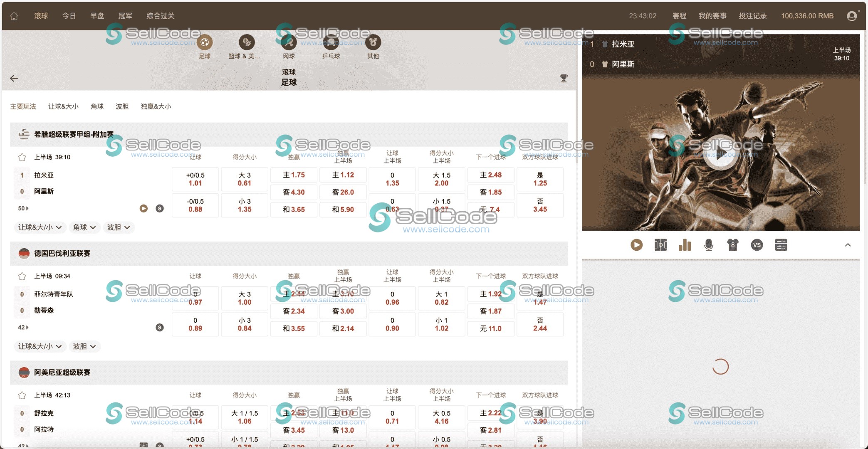This screenshot has width=868, height=449.
Task: Expand the 角球 dropdown under Greek league match
Action: point(84,227)
